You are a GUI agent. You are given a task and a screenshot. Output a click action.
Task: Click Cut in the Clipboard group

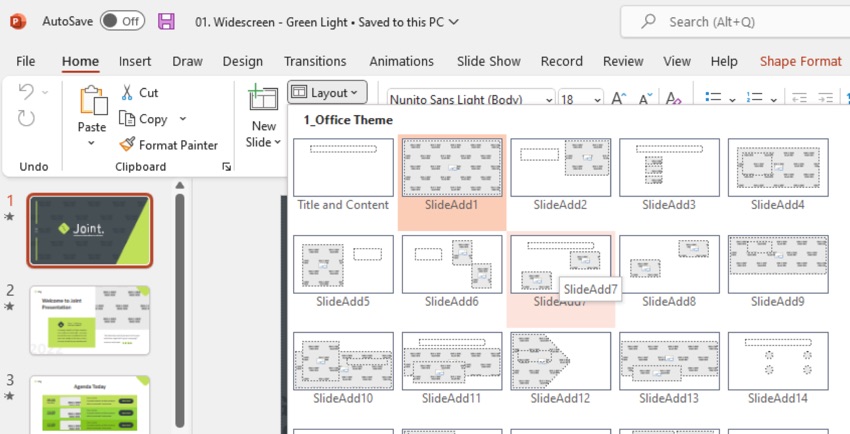click(x=139, y=93)
